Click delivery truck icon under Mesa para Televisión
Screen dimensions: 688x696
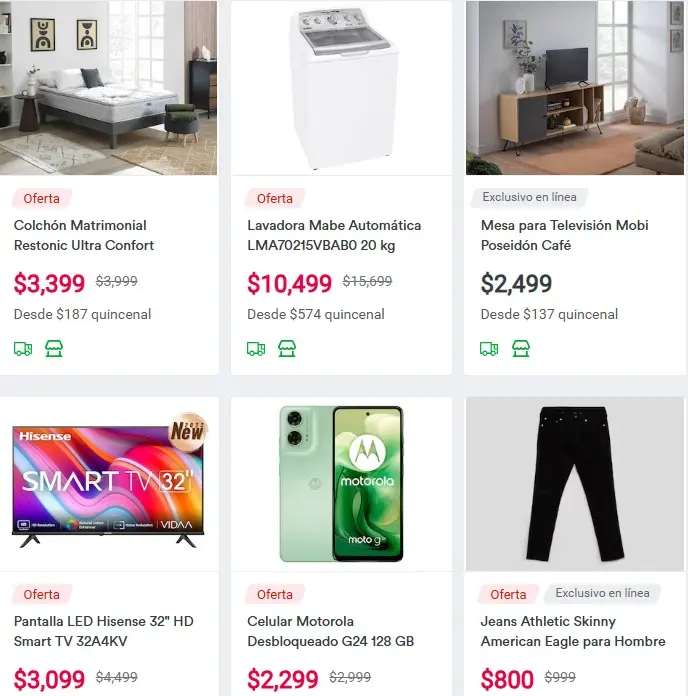click(489, 349)
